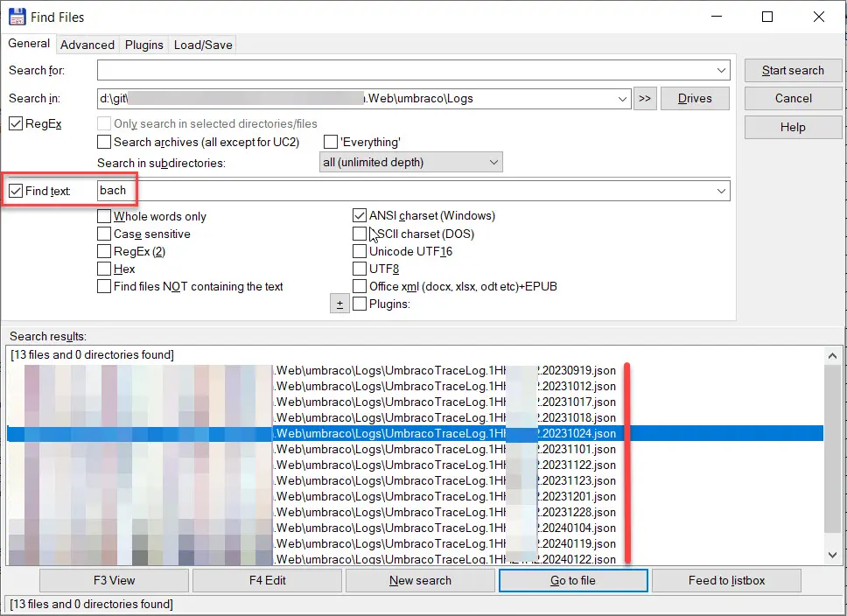
Task: Open the Search in path dropdown
Action: coord(622,98)
